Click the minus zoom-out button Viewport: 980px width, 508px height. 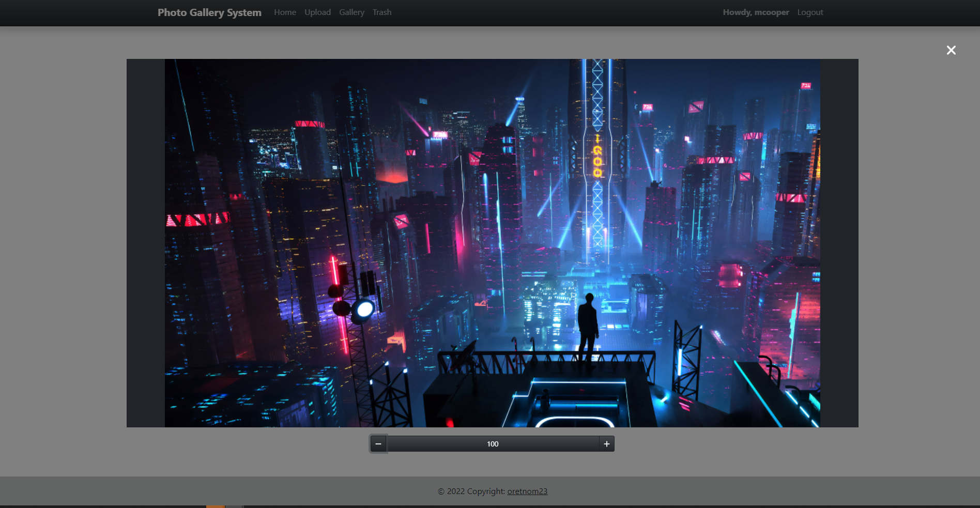378,444
